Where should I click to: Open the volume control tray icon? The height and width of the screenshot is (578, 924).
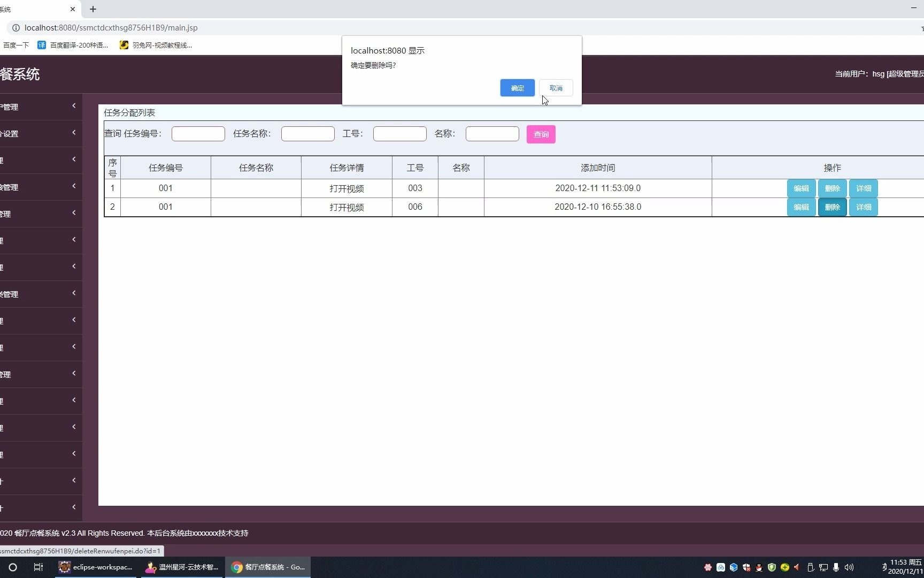[x=849, y=567]
